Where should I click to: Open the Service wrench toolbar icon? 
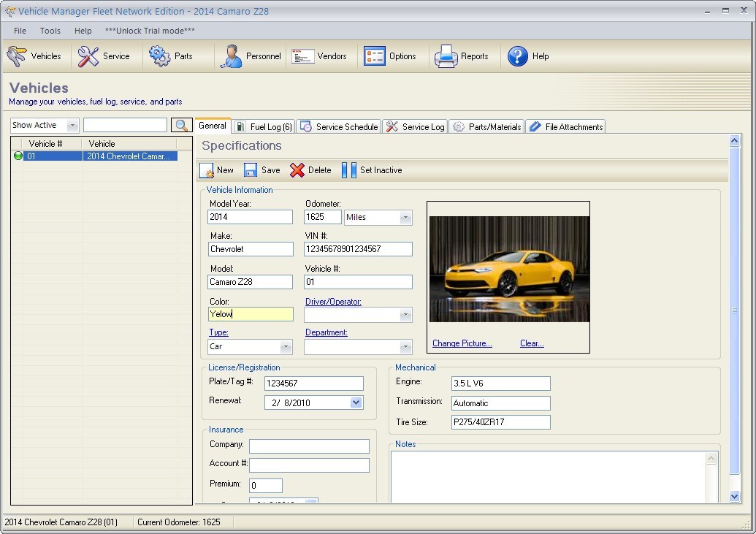[x=88, y=56]
